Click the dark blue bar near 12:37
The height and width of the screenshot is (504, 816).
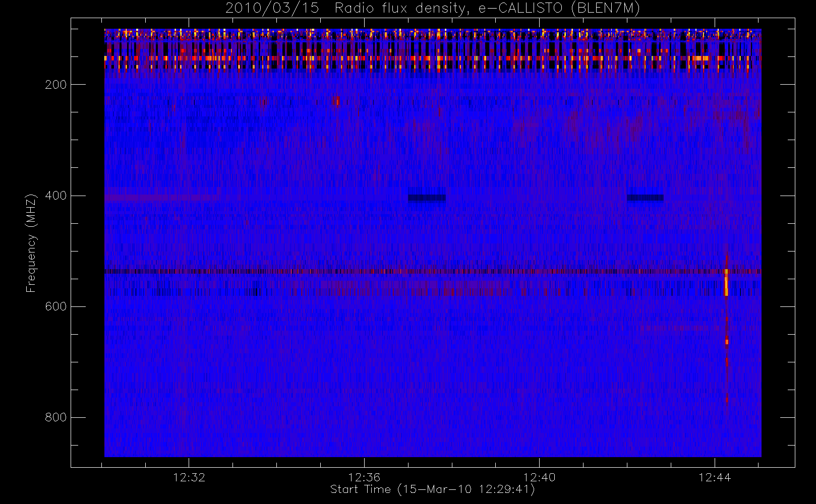click(x=427, y=198)
